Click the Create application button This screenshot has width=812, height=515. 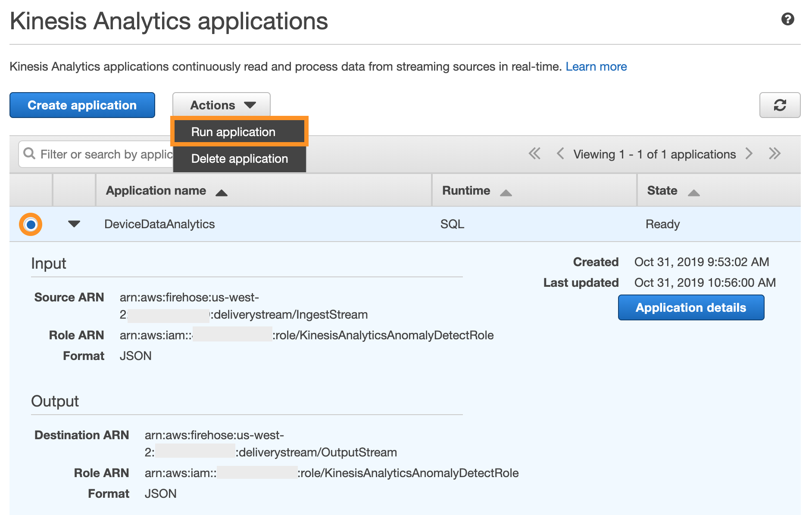(82, 105)
